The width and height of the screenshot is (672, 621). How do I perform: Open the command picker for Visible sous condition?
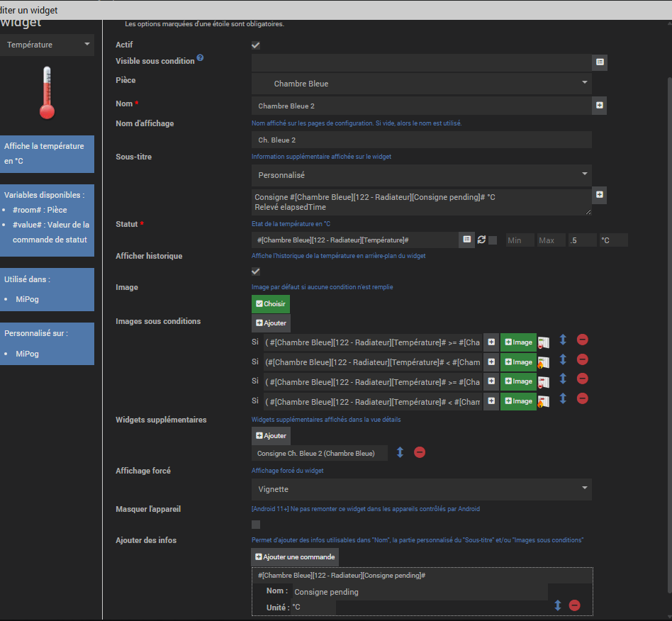(x=600, y=62)
